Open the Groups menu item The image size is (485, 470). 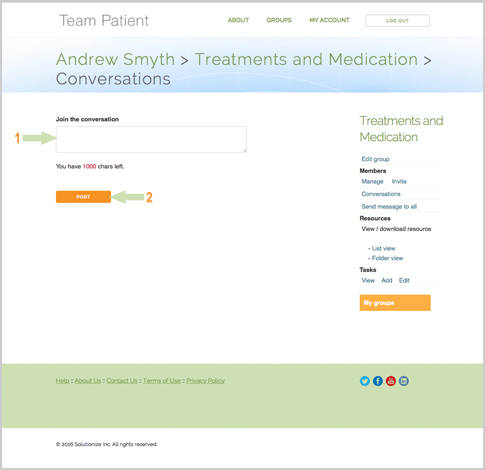(279, 20)
